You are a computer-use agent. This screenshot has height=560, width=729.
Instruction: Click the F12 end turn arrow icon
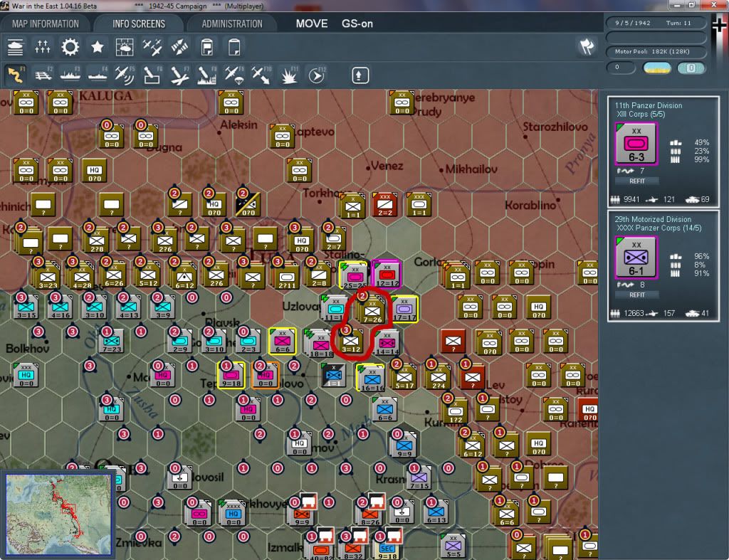coord(317,75)
